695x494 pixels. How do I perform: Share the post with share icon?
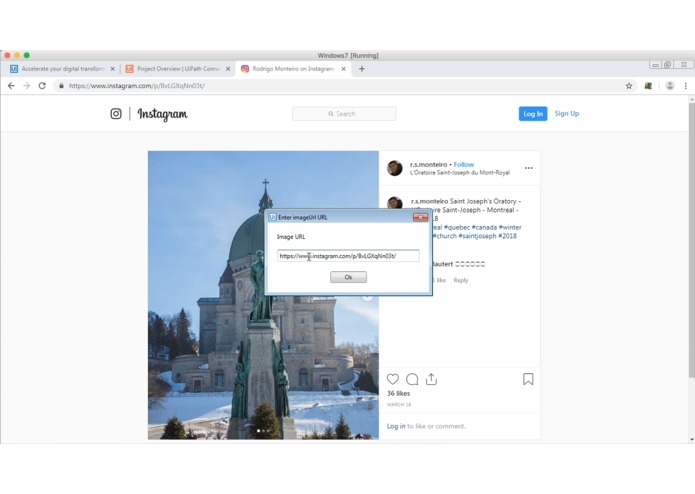pos(431,379)
